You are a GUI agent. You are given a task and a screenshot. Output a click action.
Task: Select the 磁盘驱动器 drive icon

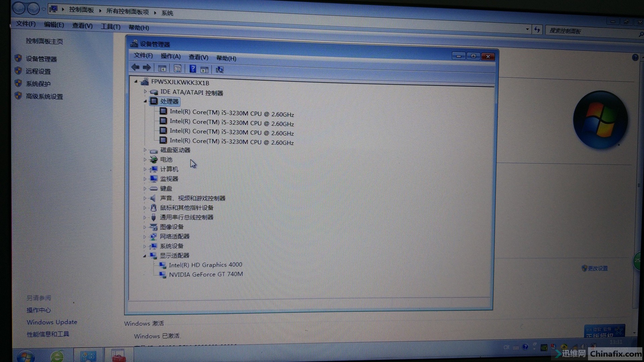tap(154, 151)
